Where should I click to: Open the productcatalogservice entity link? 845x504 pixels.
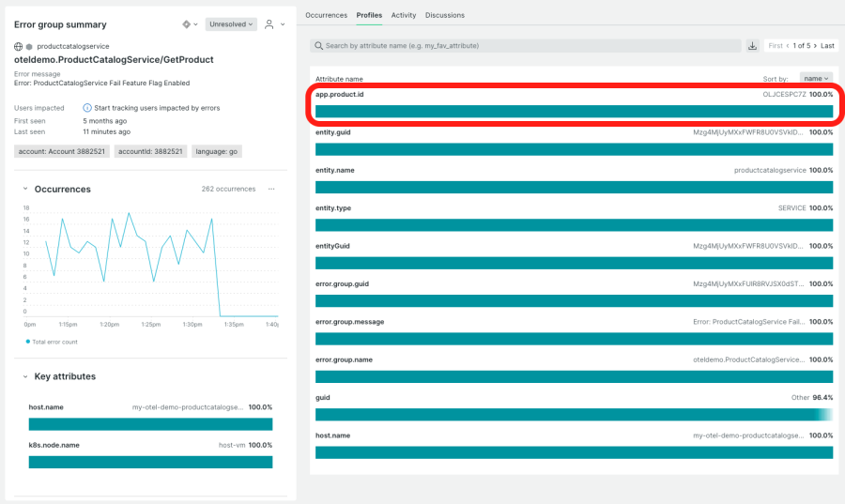pyautogui.click(x=72, y=46)
